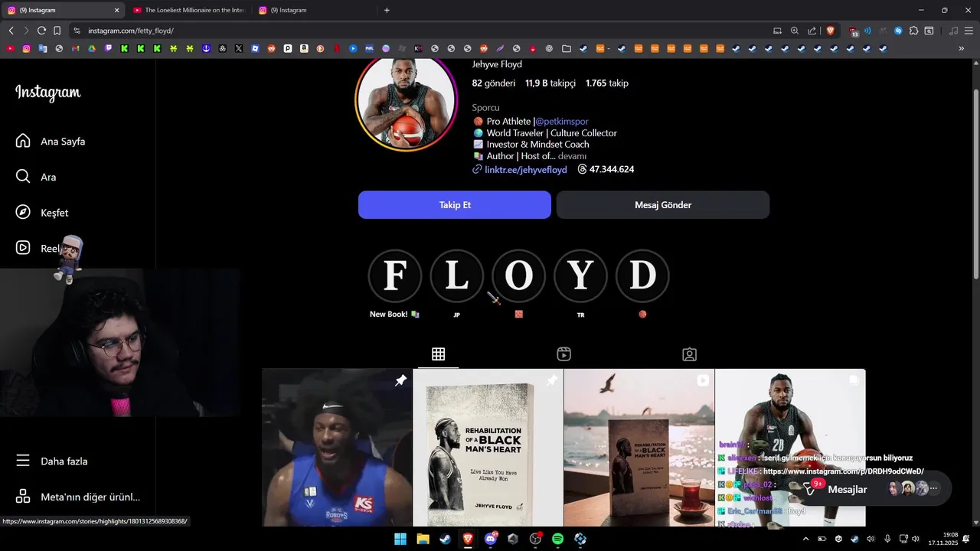Image resolution: width=980 pixels, height=551 pixels.
Task: Click the zoom magnifier icon in address bar
Action: point(795,31)
